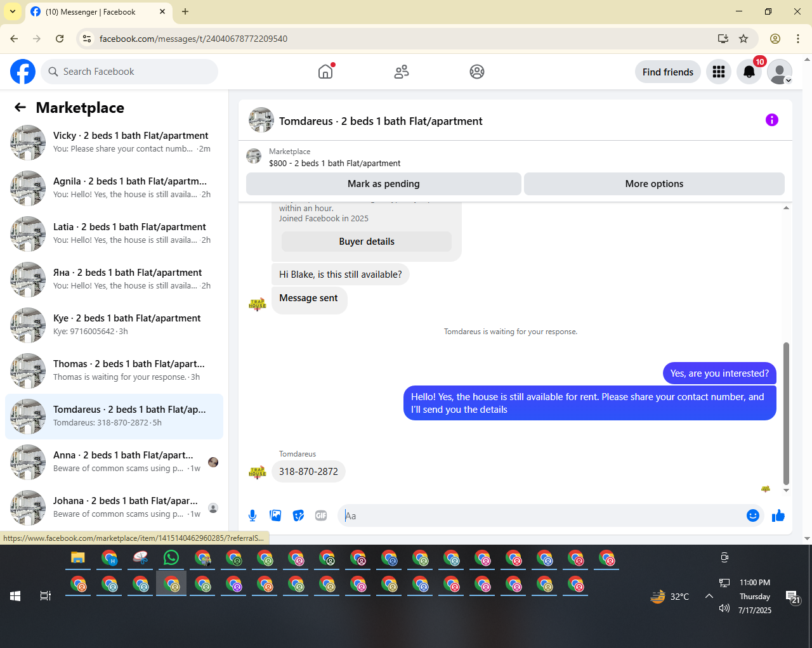Attach a file with the photo icon
The image size is (812, 648).
point(275,515)
